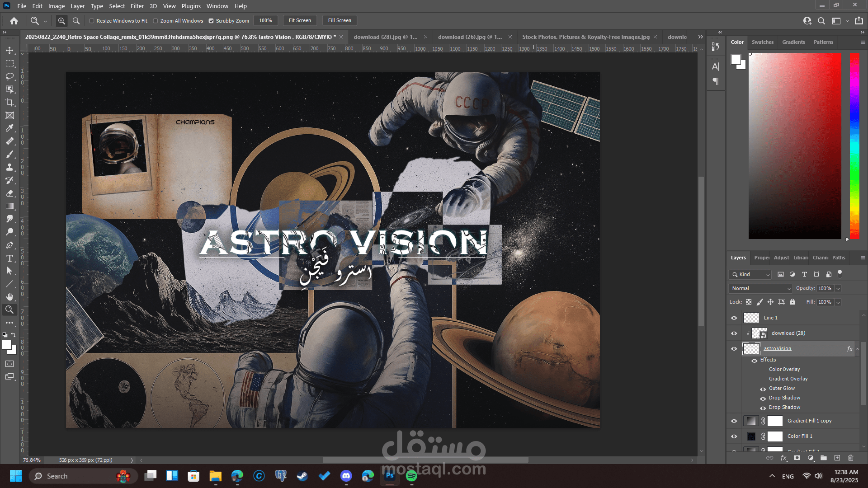This screenshot has height=488, width=868.
Task: Collapse the astro Vision layer effects
Action: (857, 348)
